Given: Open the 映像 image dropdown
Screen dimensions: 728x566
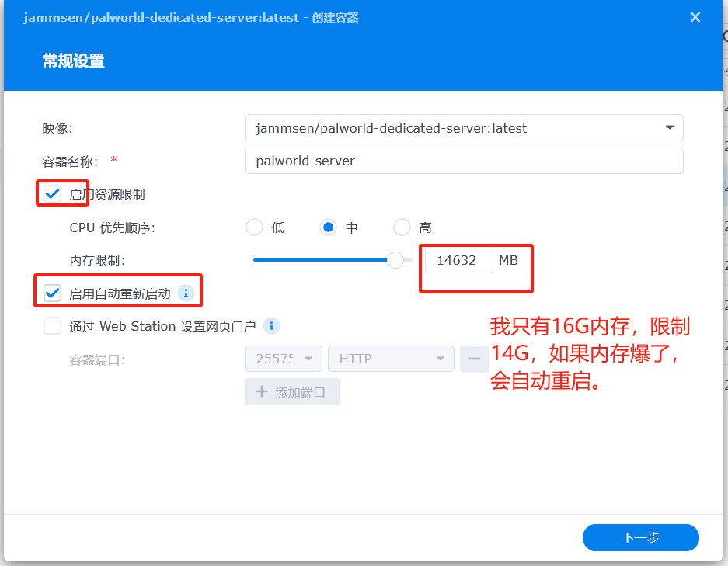Looking at the screenshot, I should (x=669, y=128).
